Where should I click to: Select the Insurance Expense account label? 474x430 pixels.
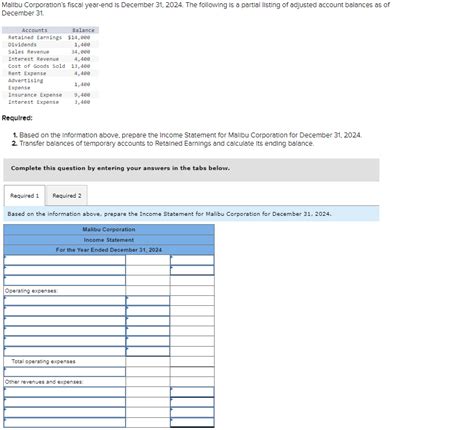click(x=35, y=95)
